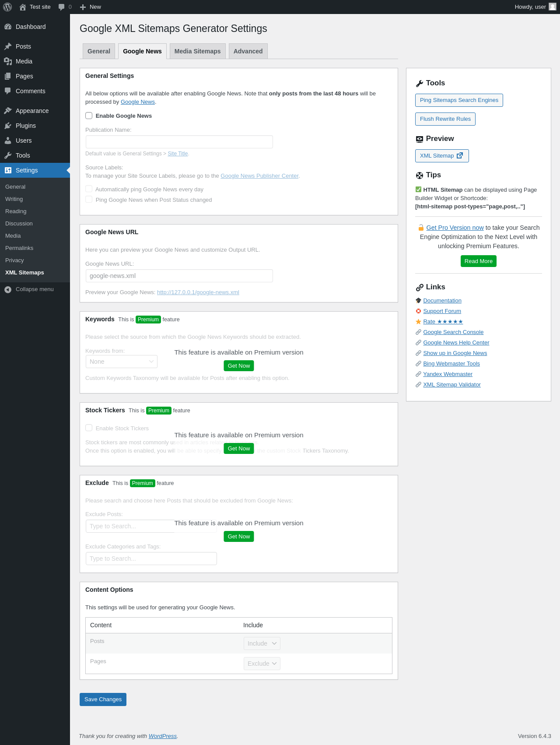Open the Appearance paintbrush icon
Screen dimensions: 560x745
(8, 111)
